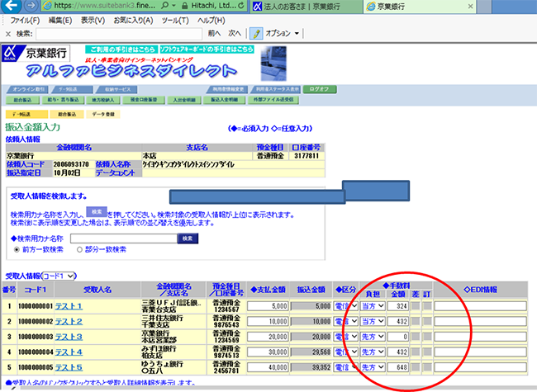Open the テスト1 recipient link

point(69,306)
